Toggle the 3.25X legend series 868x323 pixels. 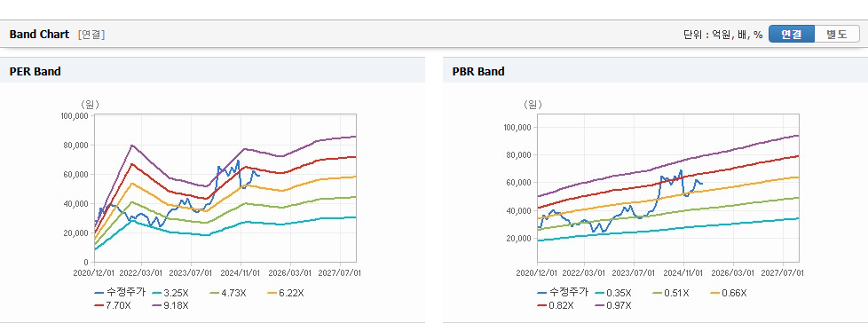pos(170,293)
